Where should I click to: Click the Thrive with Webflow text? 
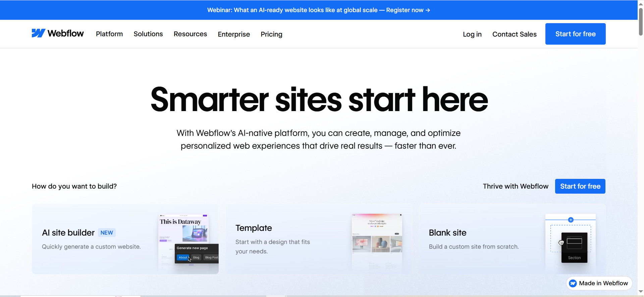(x=516, y=186)
